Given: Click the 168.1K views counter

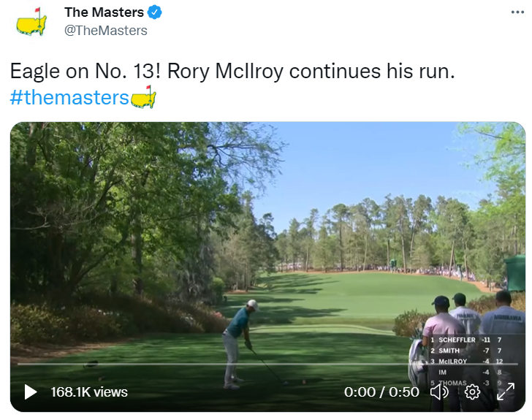Looking at the screenshot, I should click(x=88, y=392).
